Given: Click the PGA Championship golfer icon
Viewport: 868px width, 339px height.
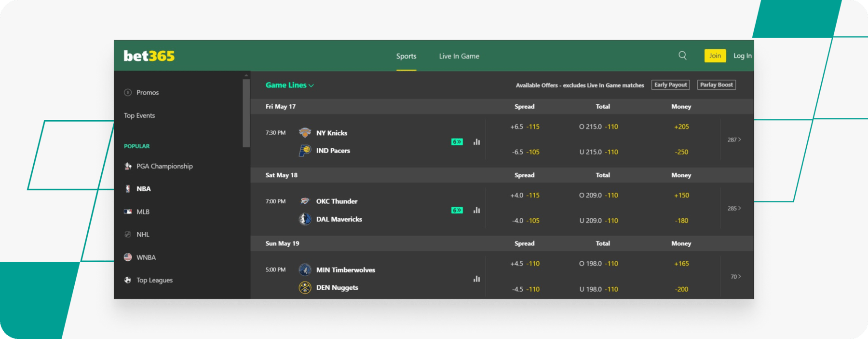Looking at the screenshot, I should [128, 166].
